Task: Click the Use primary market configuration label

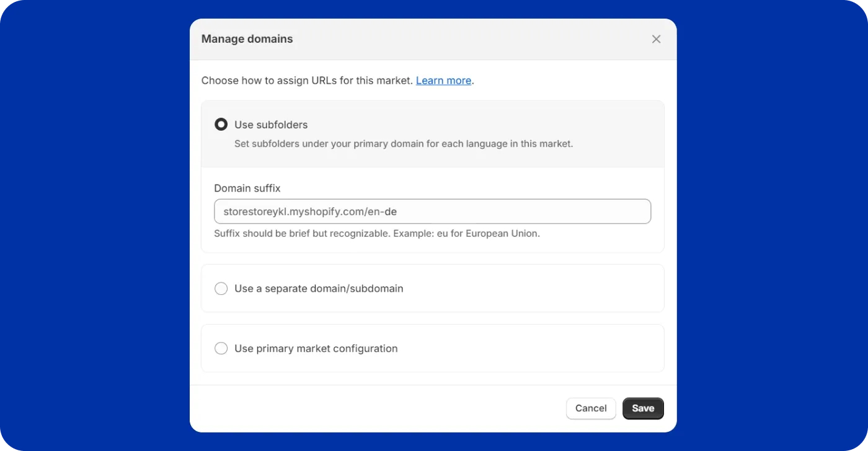Action: [316, 348]
